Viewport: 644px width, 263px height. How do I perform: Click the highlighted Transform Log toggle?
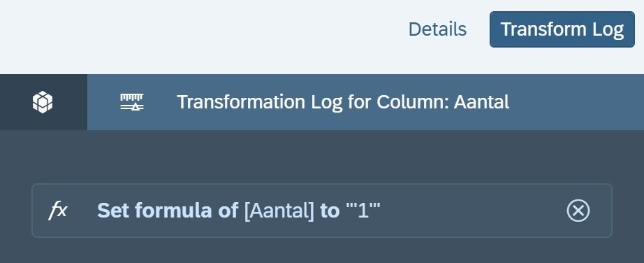[x=562, y=29]
